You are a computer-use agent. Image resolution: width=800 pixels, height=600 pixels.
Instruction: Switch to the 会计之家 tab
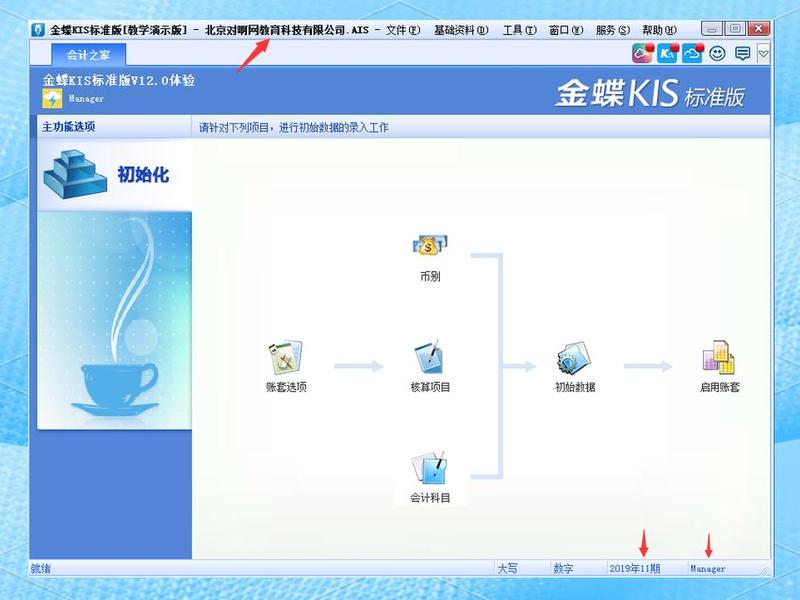pos(88,55)
